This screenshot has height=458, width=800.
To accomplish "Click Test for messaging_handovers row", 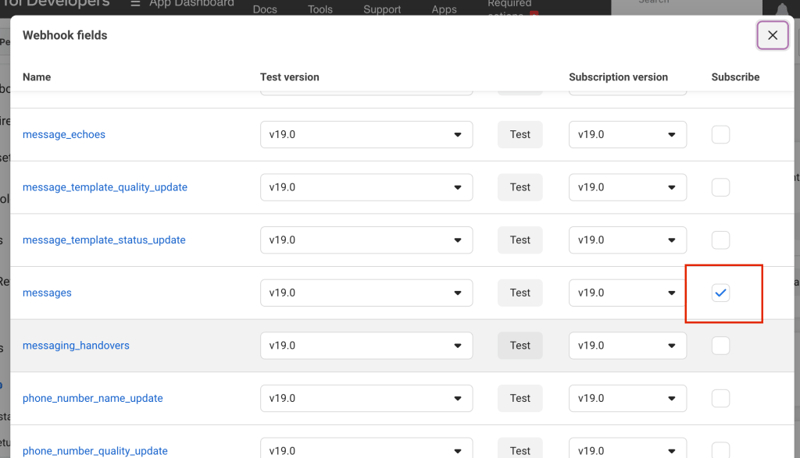I will tap(520, 346).
